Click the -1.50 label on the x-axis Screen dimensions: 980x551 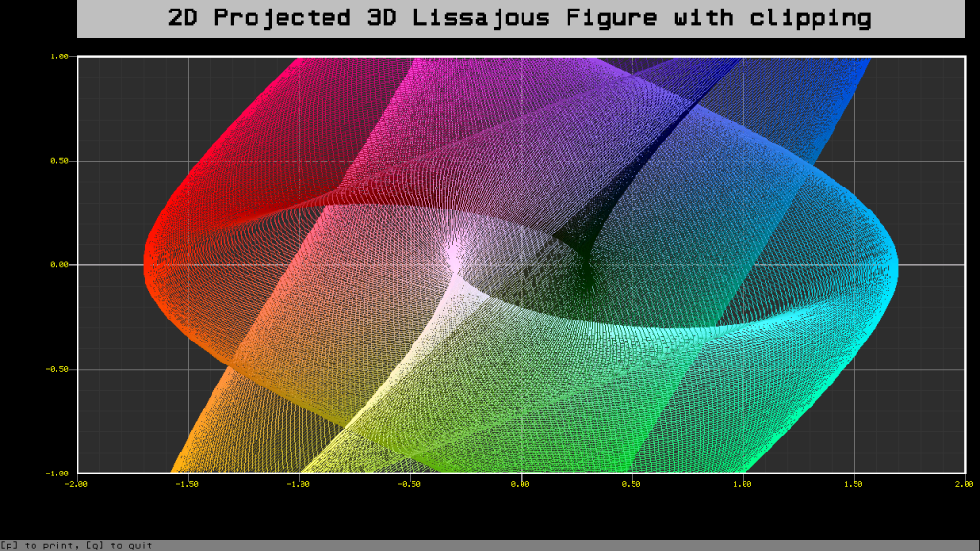[188, 484]
